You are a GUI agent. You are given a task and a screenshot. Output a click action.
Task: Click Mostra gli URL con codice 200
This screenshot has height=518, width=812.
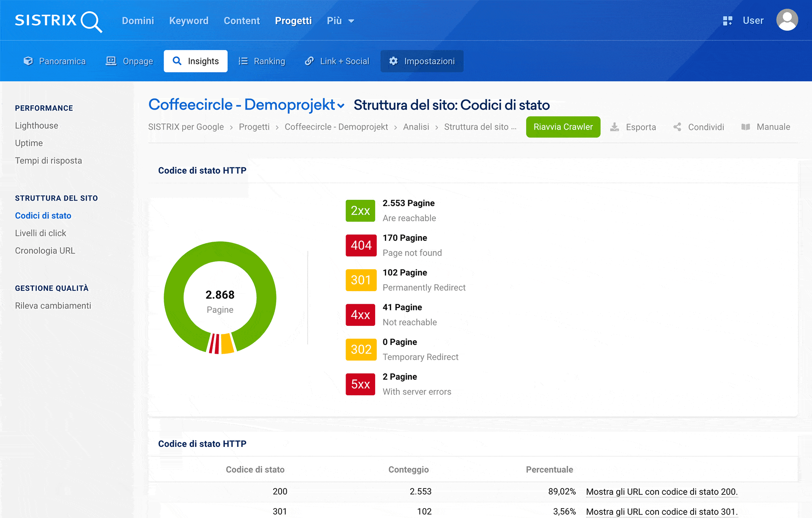point(662,492)
